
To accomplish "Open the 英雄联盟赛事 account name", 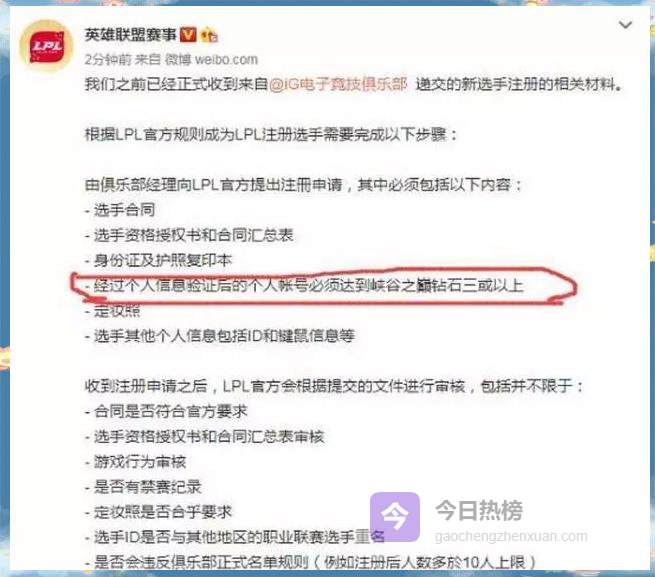I will 131,35.
